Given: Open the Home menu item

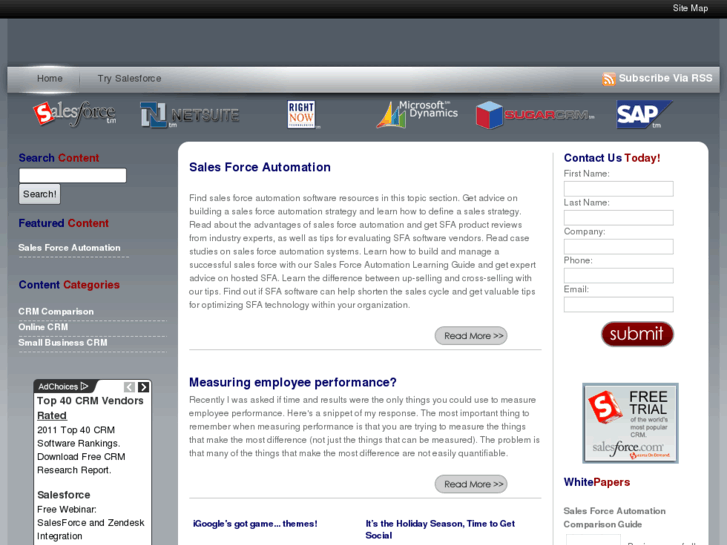Looking at the screenshot, I should click(50, 78).
